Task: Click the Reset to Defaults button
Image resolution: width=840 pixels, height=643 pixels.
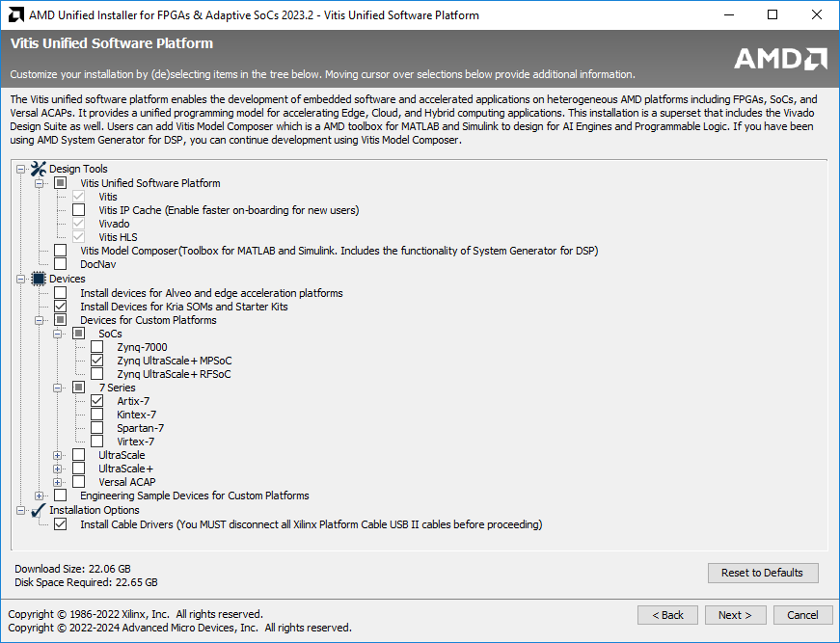Action: 762,573
